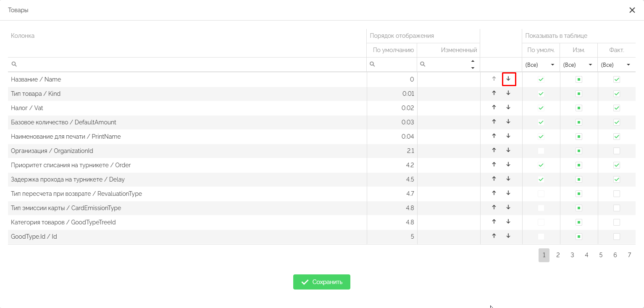Open the Факт. column filter dropdown
This screenshot has width=644, height=308.
click(616, 65)
